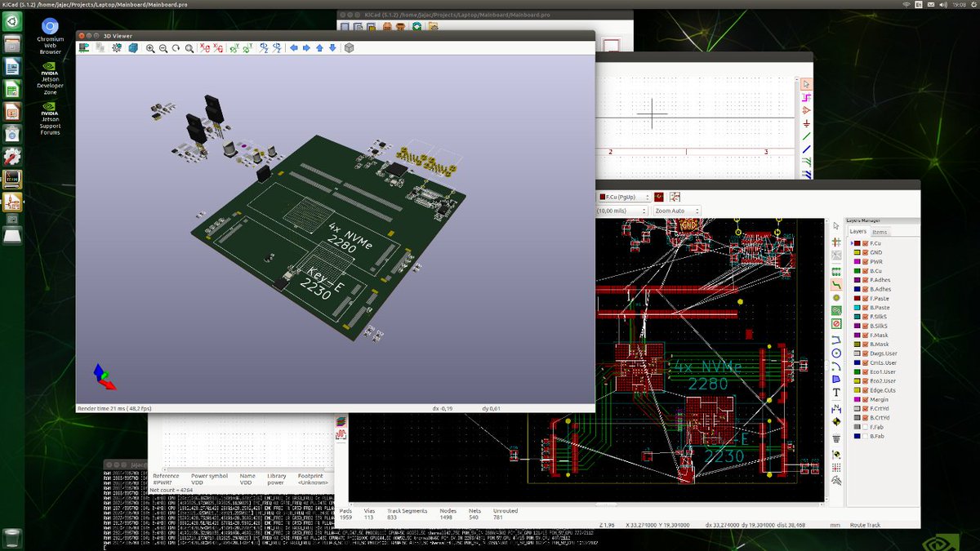The width and height of the screenshot is (980, 551).
Task: Toggle B.Cu layer visibility checkbox
Action: click(866, 270)
